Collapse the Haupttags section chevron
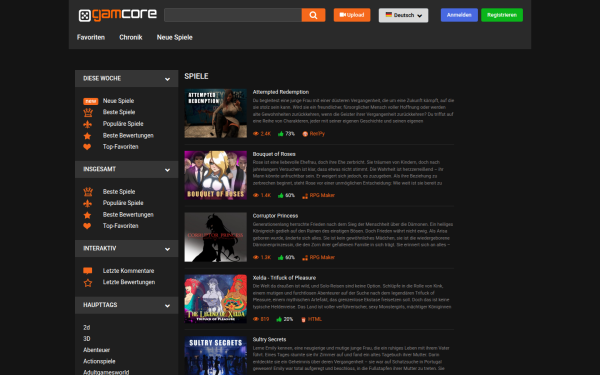600x375 pixels. point(167,306)
